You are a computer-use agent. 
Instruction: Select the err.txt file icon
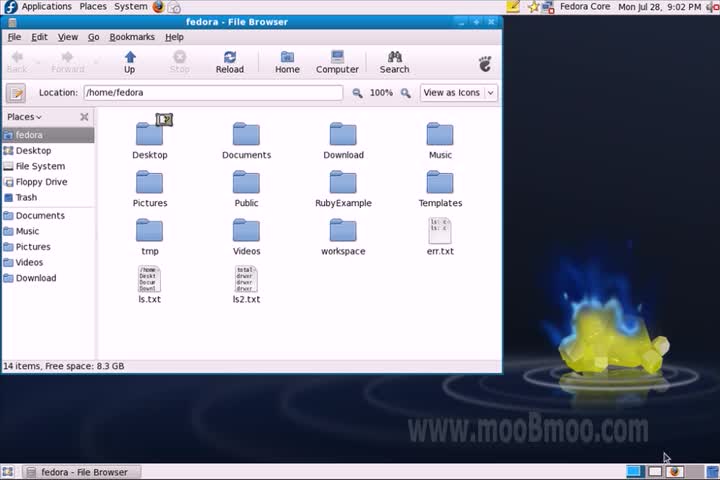tap(440, 231)
